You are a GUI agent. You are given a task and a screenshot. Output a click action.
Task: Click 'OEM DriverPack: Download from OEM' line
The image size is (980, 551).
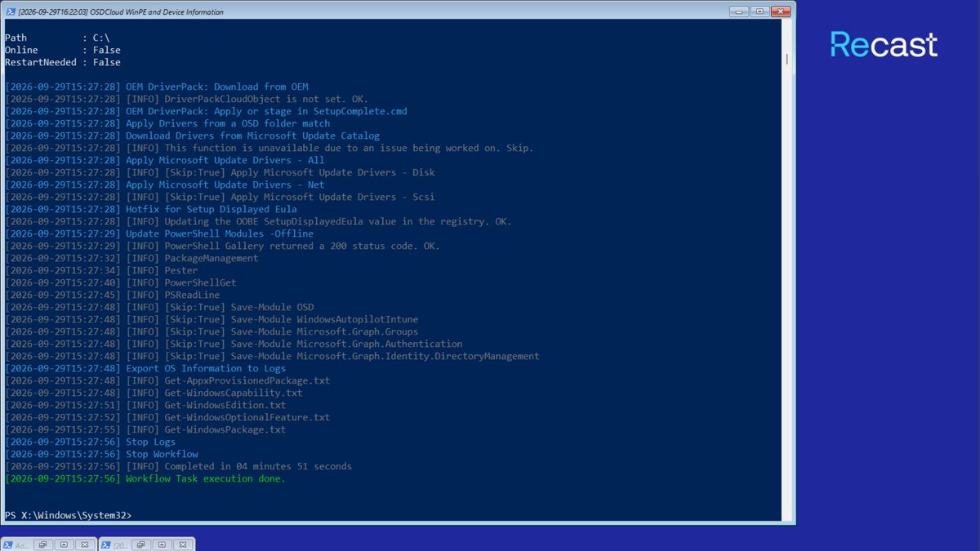pos(157,87)
